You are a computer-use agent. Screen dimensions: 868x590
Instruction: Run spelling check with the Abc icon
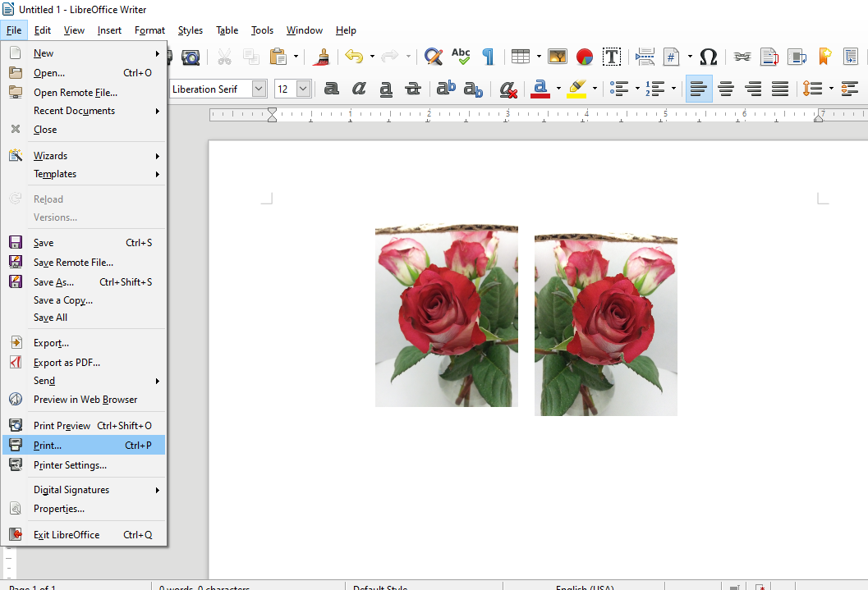click(461, 57)
